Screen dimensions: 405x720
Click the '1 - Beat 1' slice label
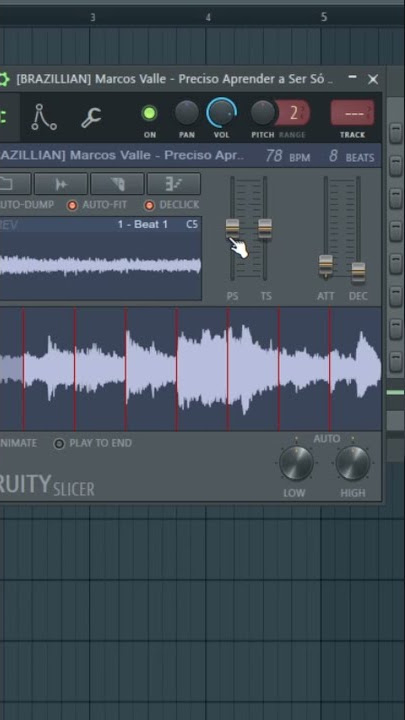pos(142,225)
